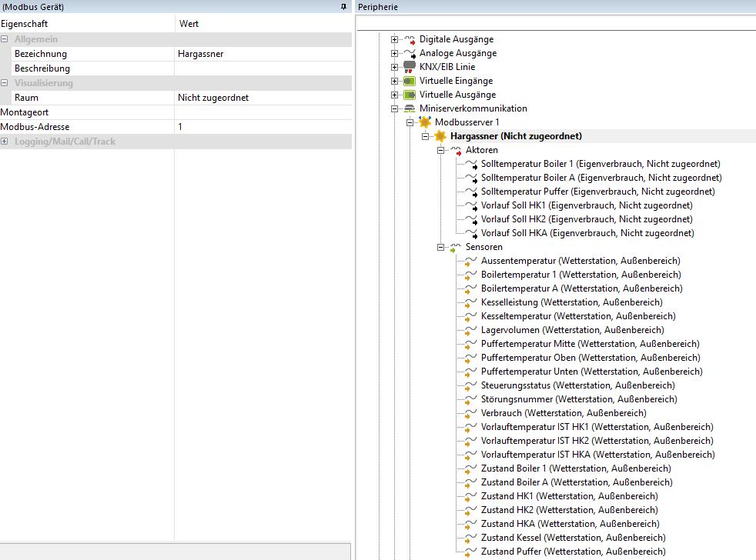The width and height of the screenshot is (756, 560).
Task: Edit the Modbus-Adresse value 1
Action: 263,127
